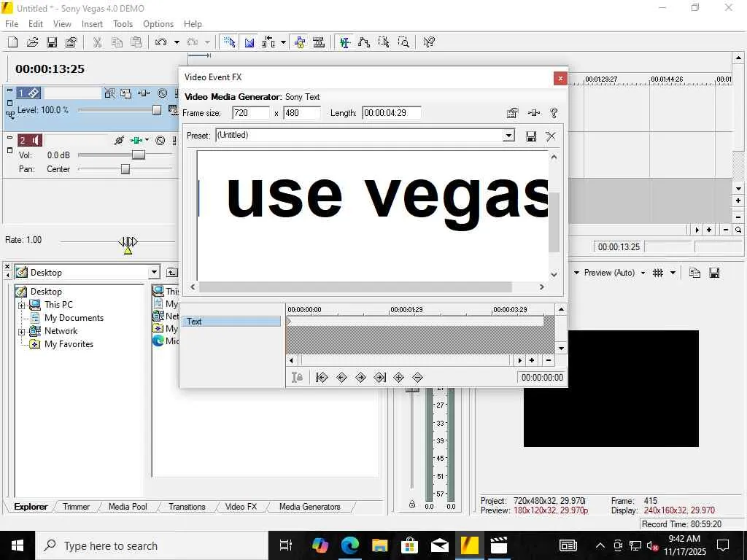The height and width of the screenshot is (560, 747).
Task: Click Track Motion icon on track 1
Action: pyautogui.click(x=125, y=93)
